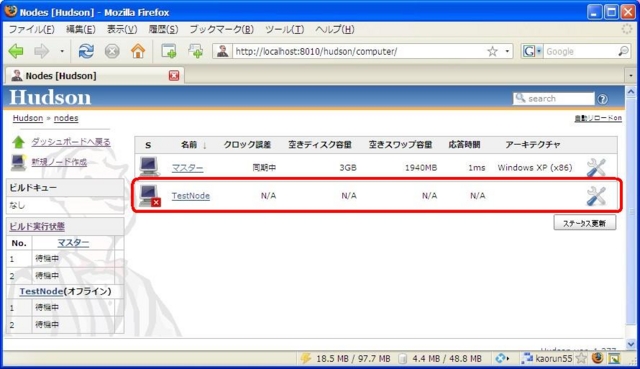This screenshot has height=369, width=640.
Task: Click the new tab toolbar icon
Action: (x=169, y=51)
